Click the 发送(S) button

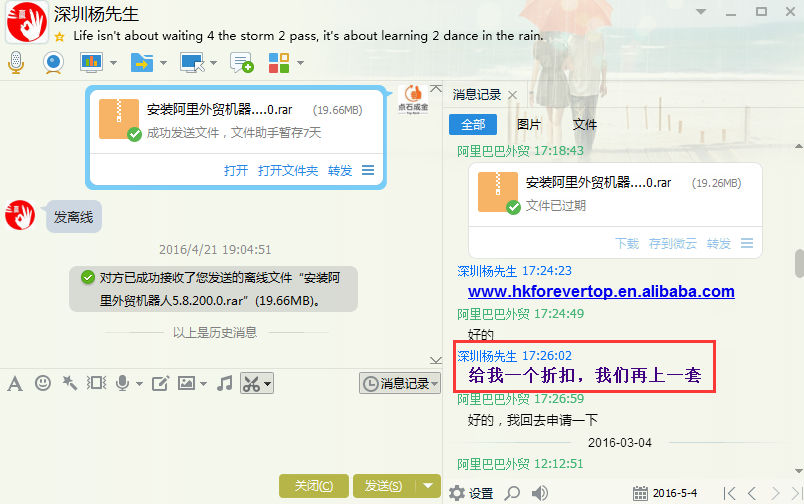[384, 486]
